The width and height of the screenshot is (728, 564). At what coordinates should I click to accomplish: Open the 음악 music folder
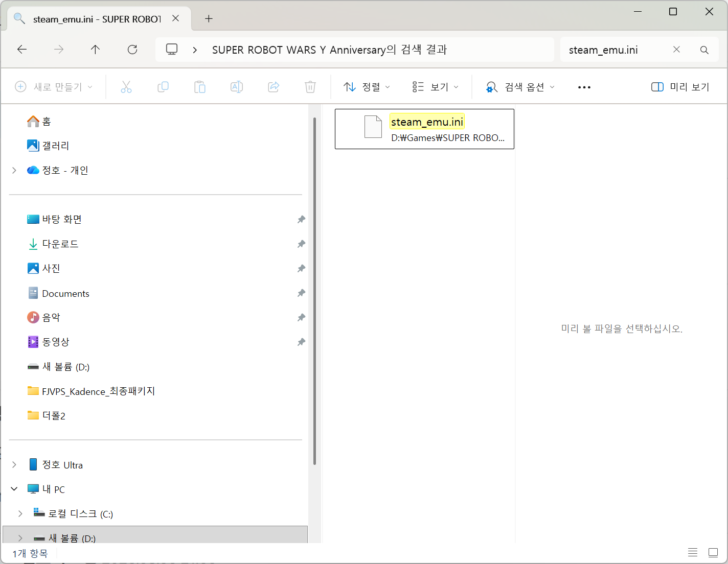(x=43, y=317)
